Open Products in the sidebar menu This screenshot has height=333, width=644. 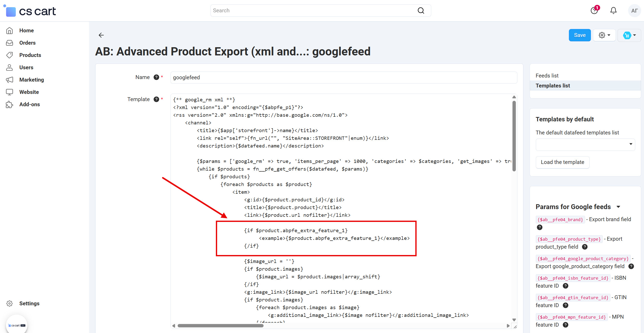[30, 55]
